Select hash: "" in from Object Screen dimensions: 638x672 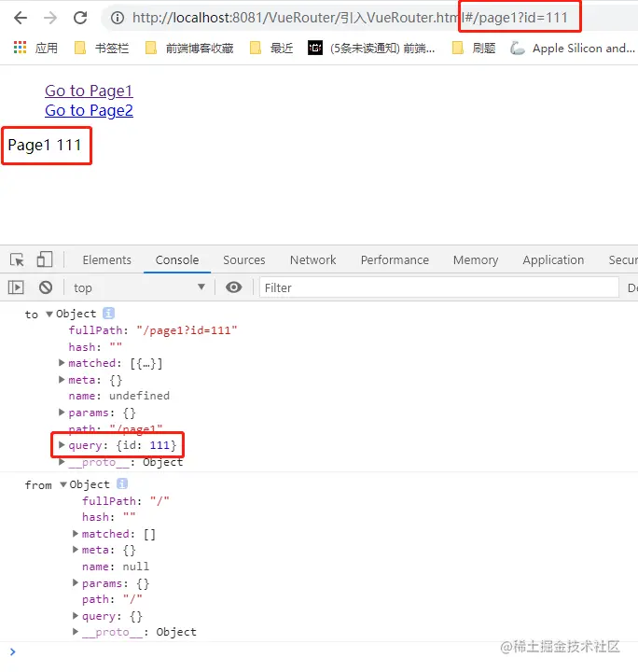(x=109, y=517)
